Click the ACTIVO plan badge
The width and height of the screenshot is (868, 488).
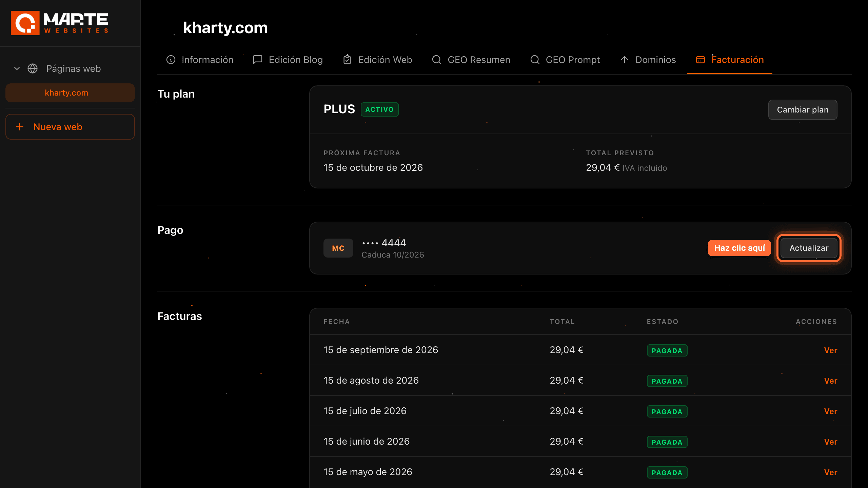tap(379, 109)
